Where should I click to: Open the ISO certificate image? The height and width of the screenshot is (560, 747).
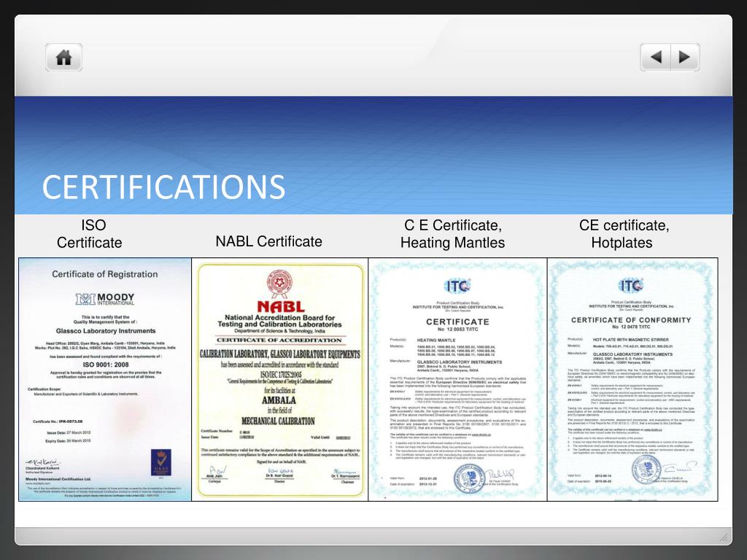click(x=105, y=379)
